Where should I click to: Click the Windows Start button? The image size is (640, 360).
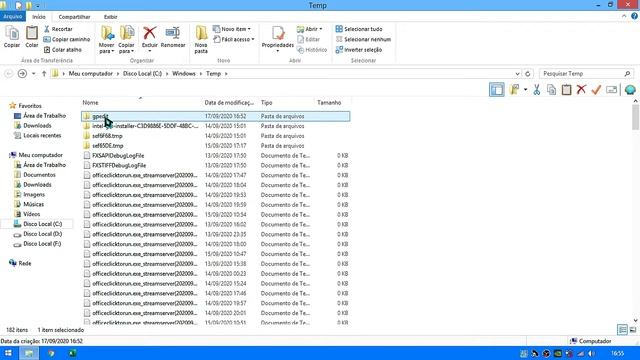coord(8,353)
